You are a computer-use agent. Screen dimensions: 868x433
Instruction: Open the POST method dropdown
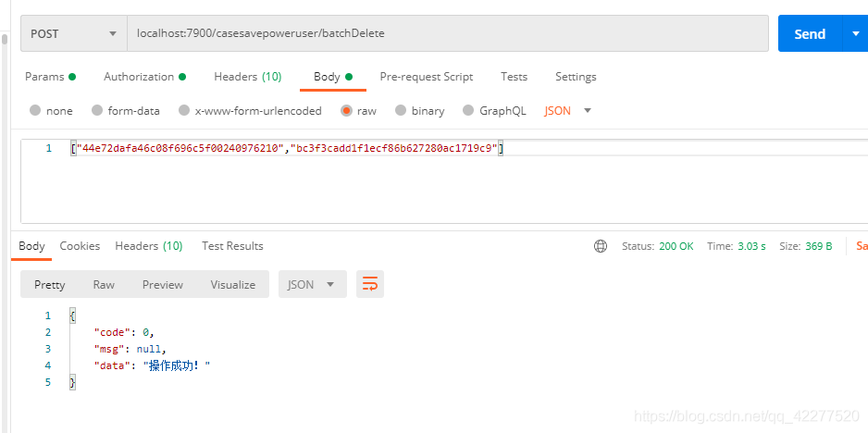click(74, 33)
